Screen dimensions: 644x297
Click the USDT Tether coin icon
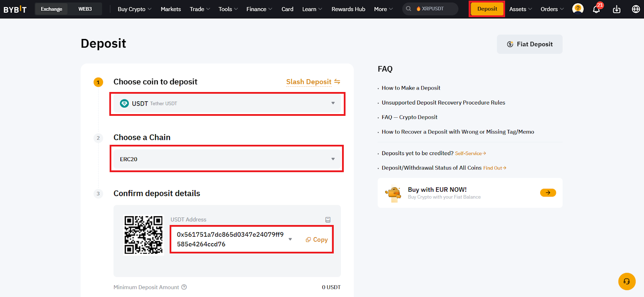click(124, 103)
